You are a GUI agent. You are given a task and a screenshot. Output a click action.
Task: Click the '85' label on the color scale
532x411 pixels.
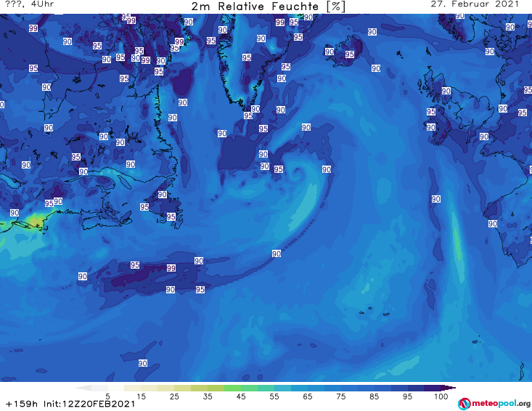[x=374, y=396]
